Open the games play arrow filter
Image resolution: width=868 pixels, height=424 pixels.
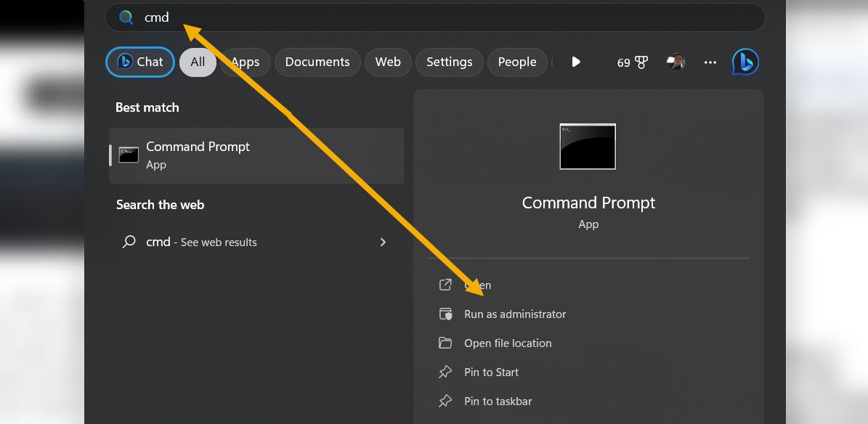[575, 62]
